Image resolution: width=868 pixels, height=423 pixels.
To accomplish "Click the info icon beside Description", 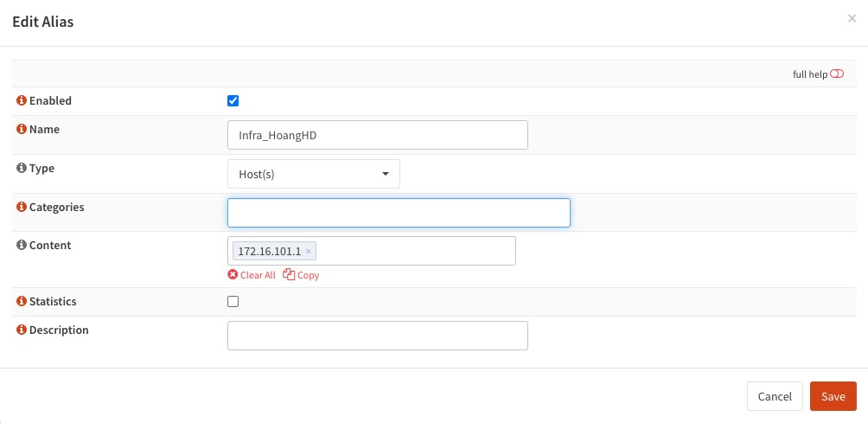I will tap(22, 330).
